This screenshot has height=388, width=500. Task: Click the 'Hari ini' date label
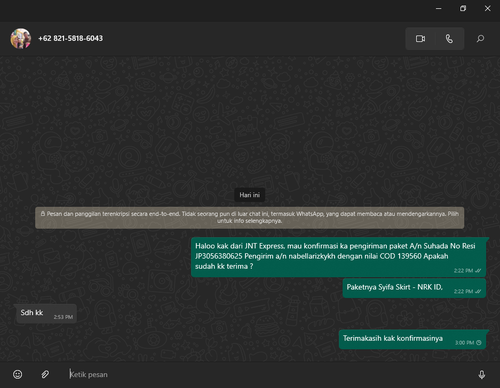click(250, 195)
